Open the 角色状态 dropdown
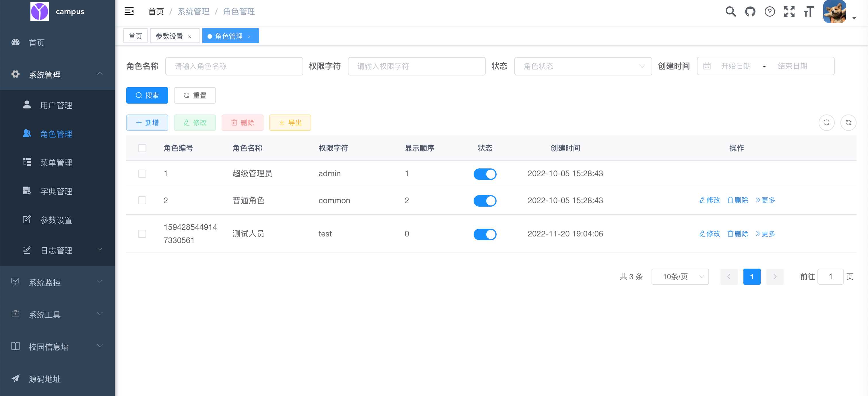This screenshot has height=396, width=868. pyautogui.click(x=583, y=66)
